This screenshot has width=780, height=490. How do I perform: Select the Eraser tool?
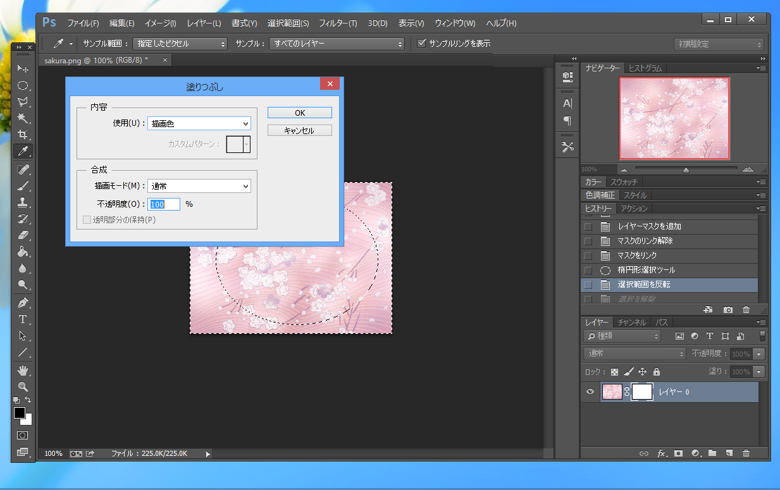click(x=23, y=236)
